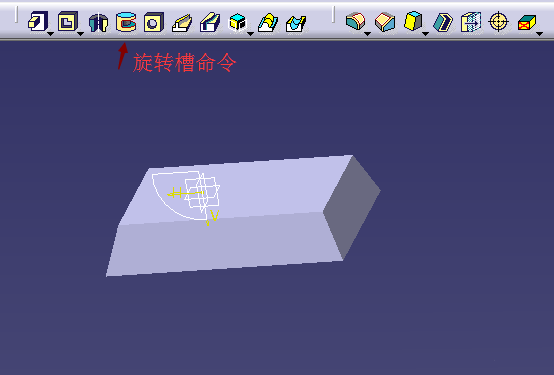The image size is (554, 375).
Task: Start the Multi-sections Solid tool
Action: click(268, 23)
